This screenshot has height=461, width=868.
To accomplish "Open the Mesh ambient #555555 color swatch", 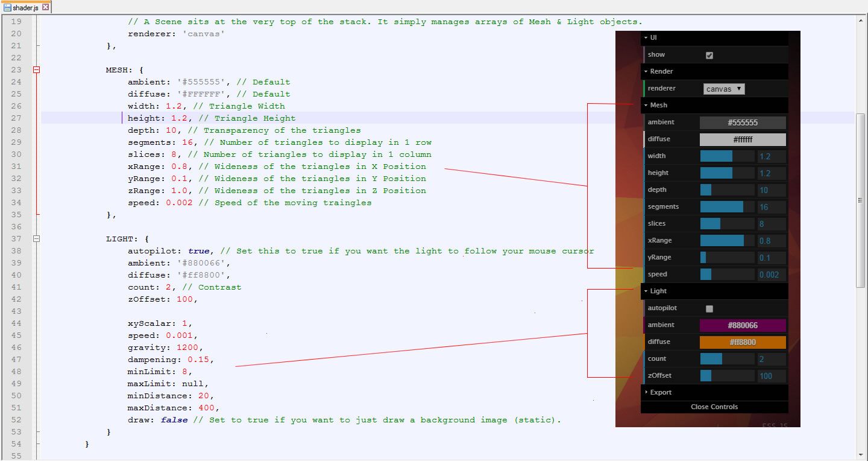I will (743, 122).
